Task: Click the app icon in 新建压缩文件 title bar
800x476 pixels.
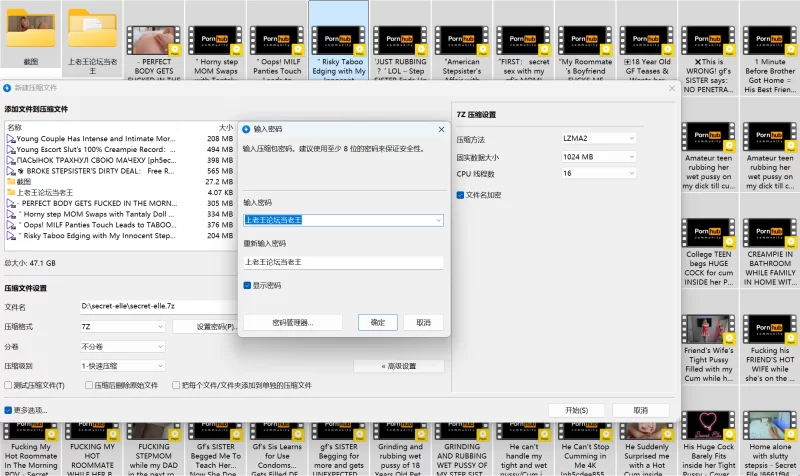Action: click(7, 88)
